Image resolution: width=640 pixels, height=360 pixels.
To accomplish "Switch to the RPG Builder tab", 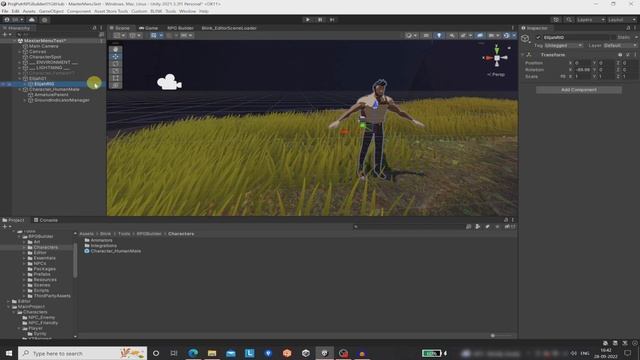I will pos(180,28).
